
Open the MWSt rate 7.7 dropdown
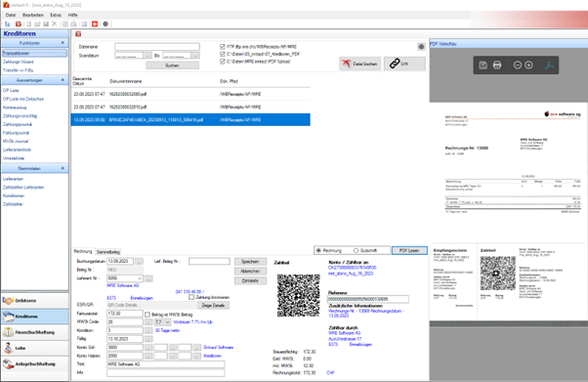pyautogui.click(x=167, y=322)
